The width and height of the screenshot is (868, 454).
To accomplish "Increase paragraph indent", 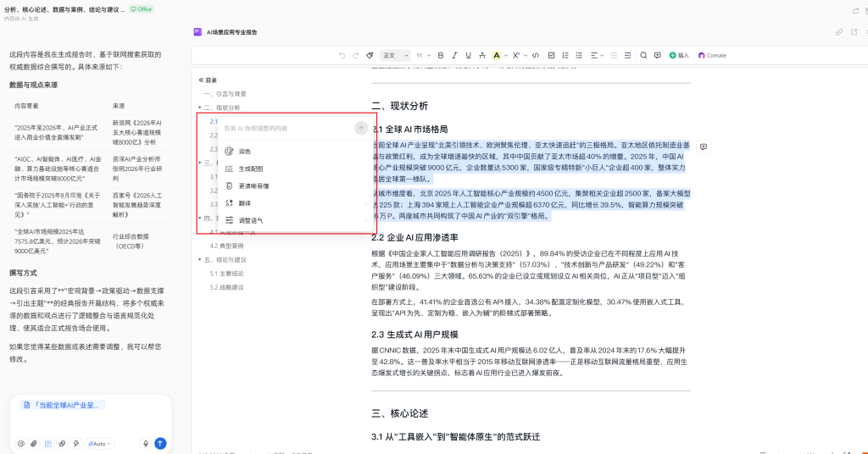I will coord(628,55).
